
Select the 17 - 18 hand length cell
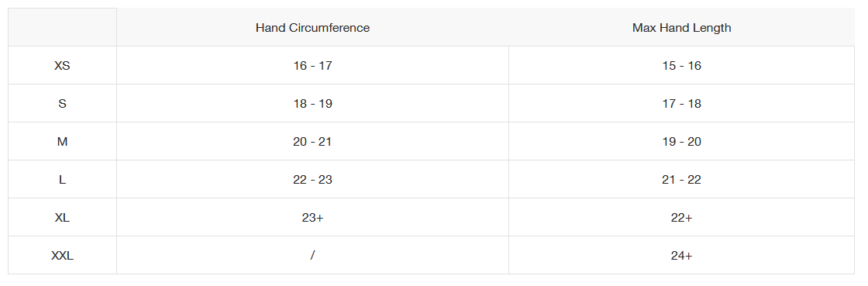click(681, 103)
